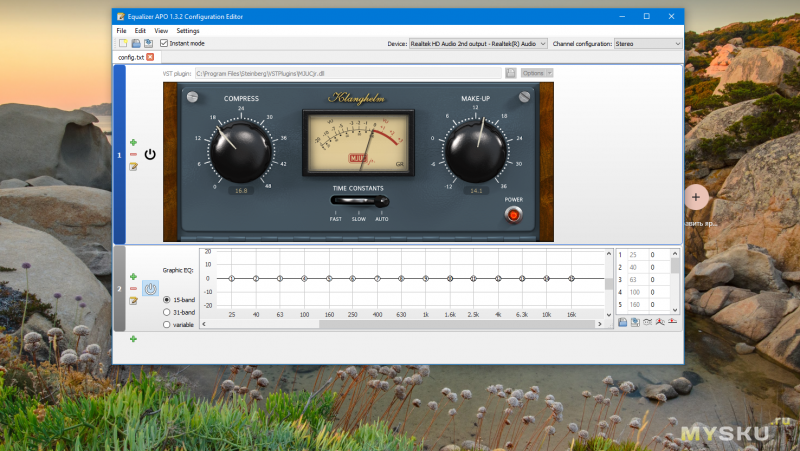This screenshot has height=451, width=800.
Task: Click the round plus button on the desktop
Action: coord(696,197)
